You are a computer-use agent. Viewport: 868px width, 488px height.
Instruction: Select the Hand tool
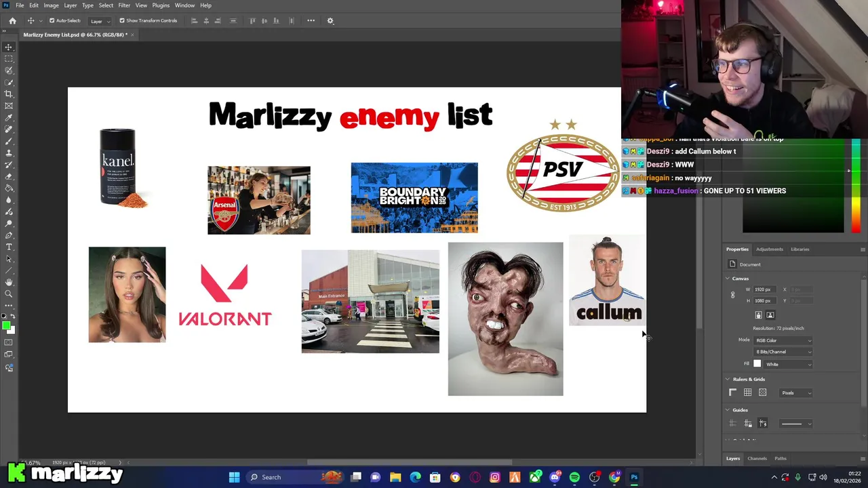9,282
